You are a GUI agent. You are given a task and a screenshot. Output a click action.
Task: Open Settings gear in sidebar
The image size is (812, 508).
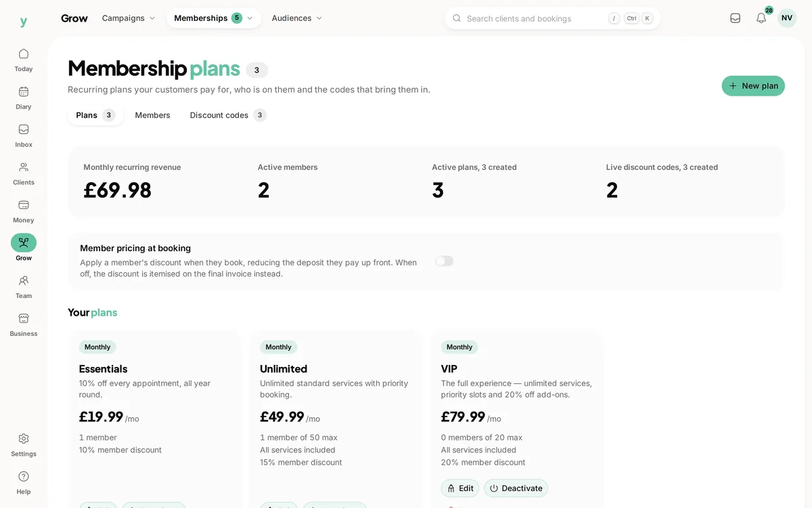(x=24, y=439)
